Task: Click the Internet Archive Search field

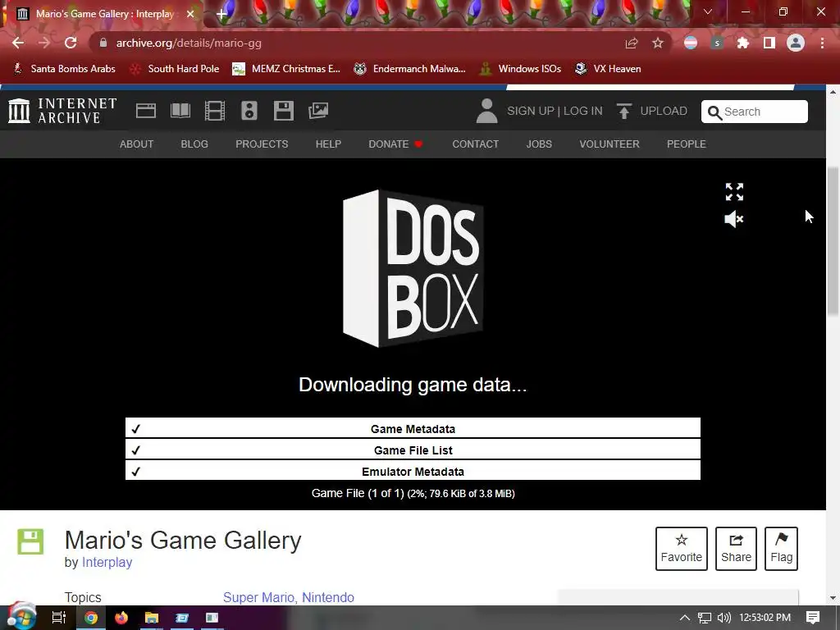Action: (x=755, y=112)
